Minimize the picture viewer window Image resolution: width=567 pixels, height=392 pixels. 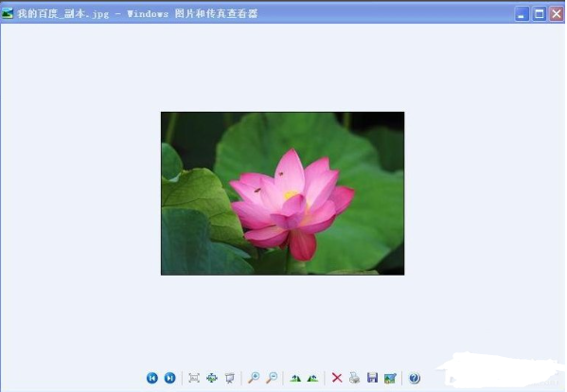pos(522,14)
